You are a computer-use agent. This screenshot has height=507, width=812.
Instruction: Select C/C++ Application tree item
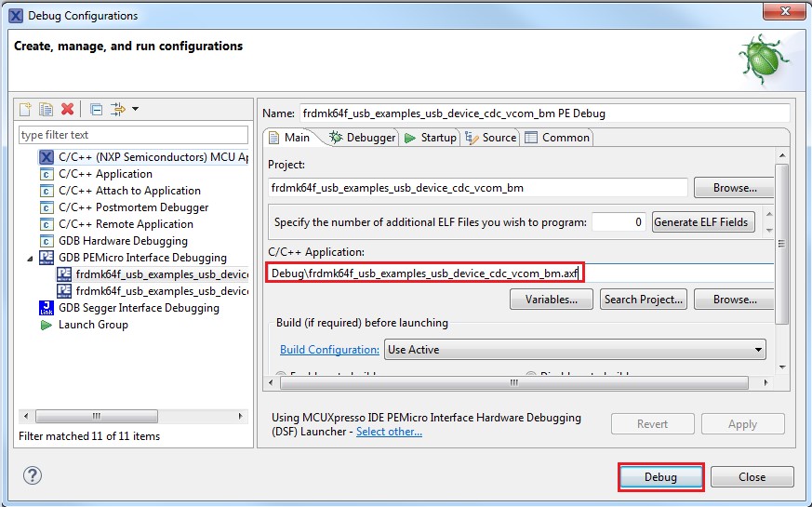tap(105, 174)
